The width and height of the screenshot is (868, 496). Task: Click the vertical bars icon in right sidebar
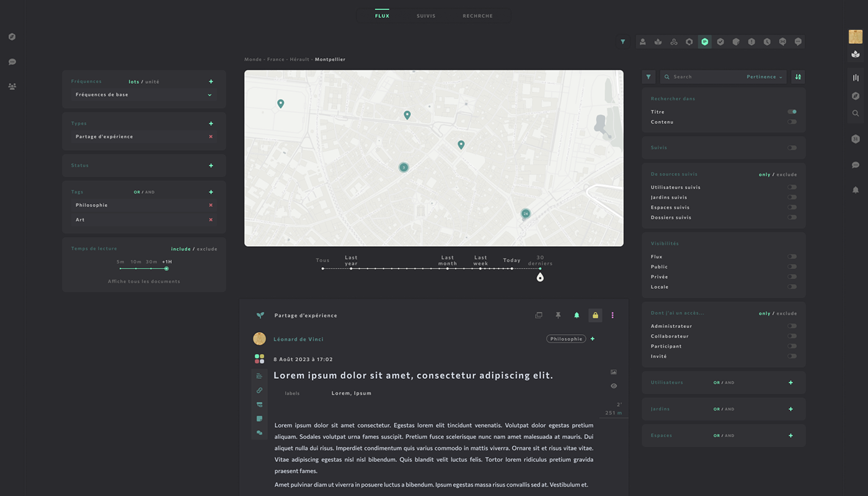coord(856,77)
